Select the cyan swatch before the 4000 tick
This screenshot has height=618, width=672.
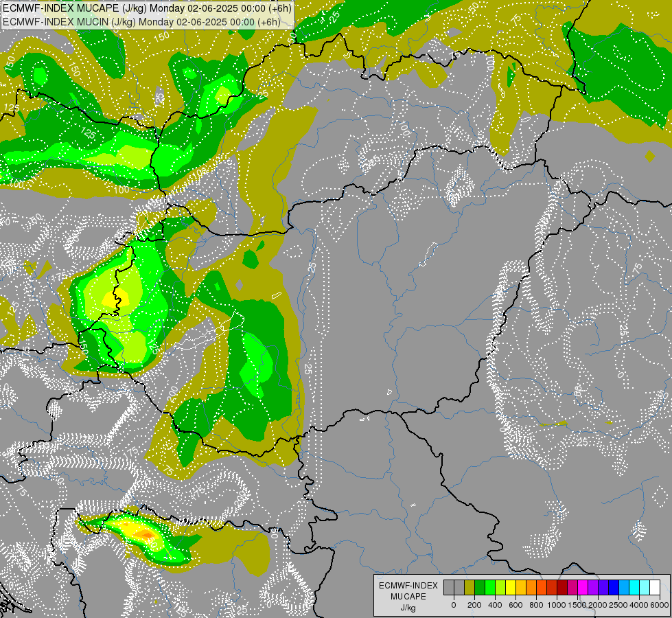pyautogui.click(x=634, y=587)
